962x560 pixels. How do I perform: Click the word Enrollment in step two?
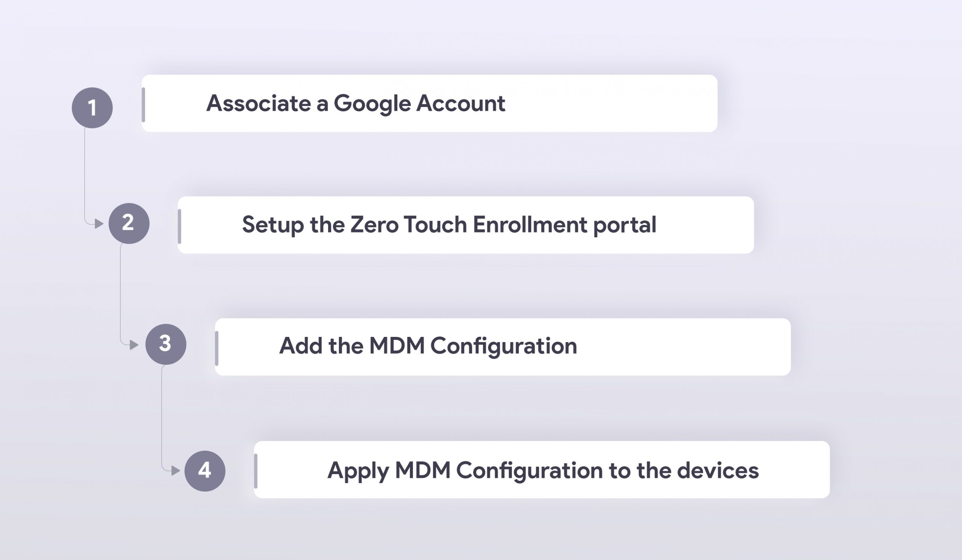[530, 224]
